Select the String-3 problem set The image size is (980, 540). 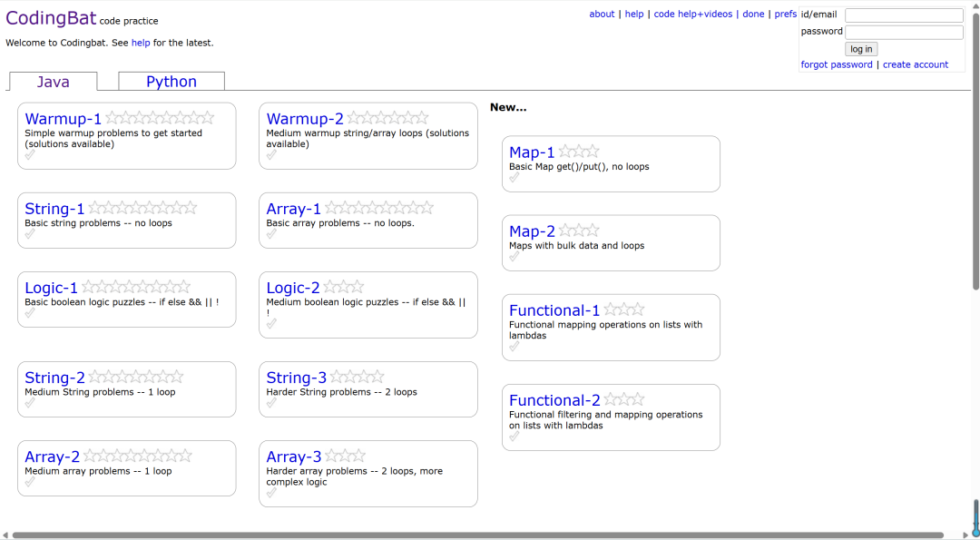(x=296, y=378)
